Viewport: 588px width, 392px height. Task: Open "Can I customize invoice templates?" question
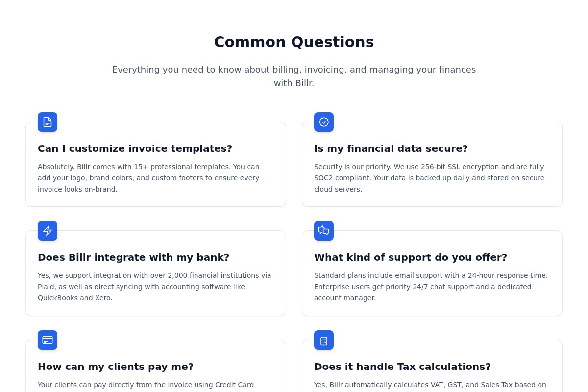pyautogui.click(x=135, y=148)
